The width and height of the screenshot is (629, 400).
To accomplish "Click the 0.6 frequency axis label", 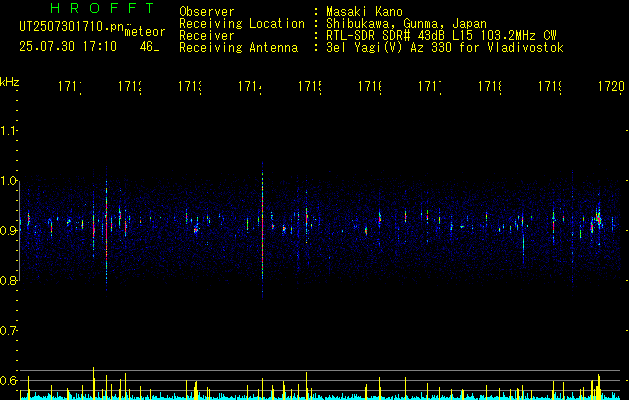I will (x=8, y=380).
